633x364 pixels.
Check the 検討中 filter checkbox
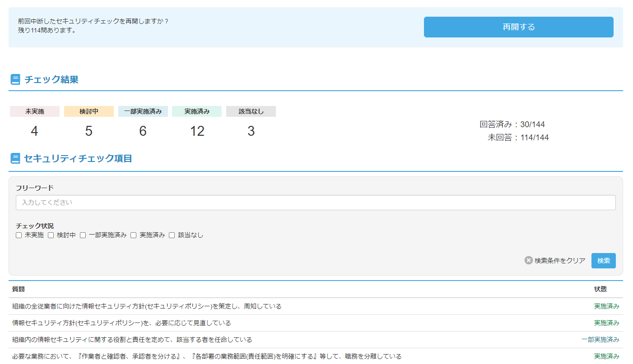tap(51, 235)
